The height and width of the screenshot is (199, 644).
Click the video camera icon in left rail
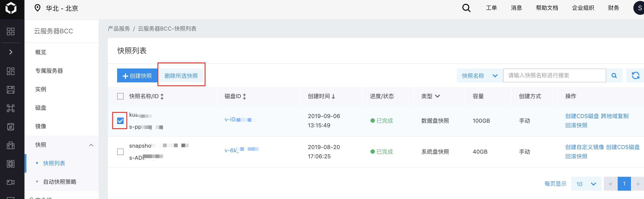pos(10,182)
